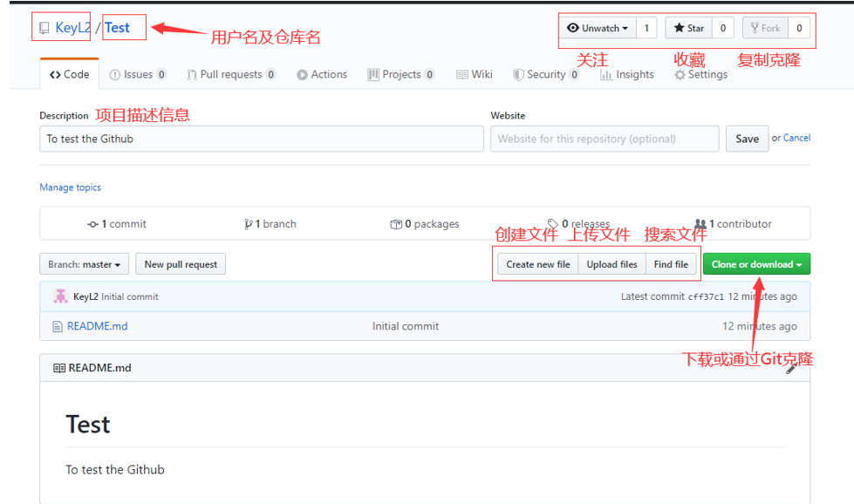Viewport: 854px width, 504px height.
Task: Click the fork count 0
Action: click(x=799, y=28)
